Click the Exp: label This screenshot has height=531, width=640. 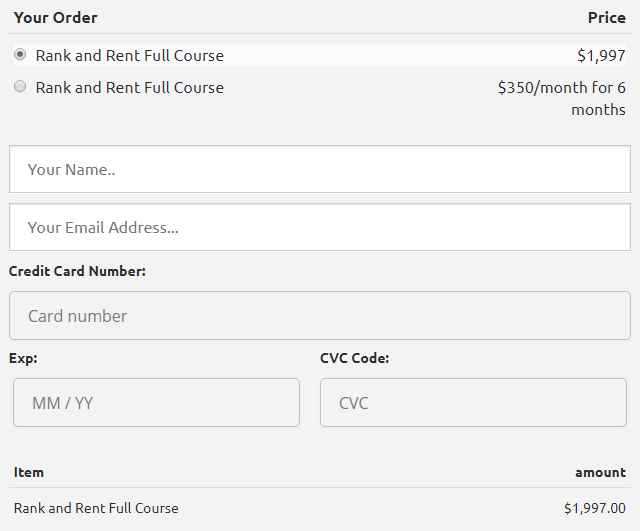tap(23, 358)
